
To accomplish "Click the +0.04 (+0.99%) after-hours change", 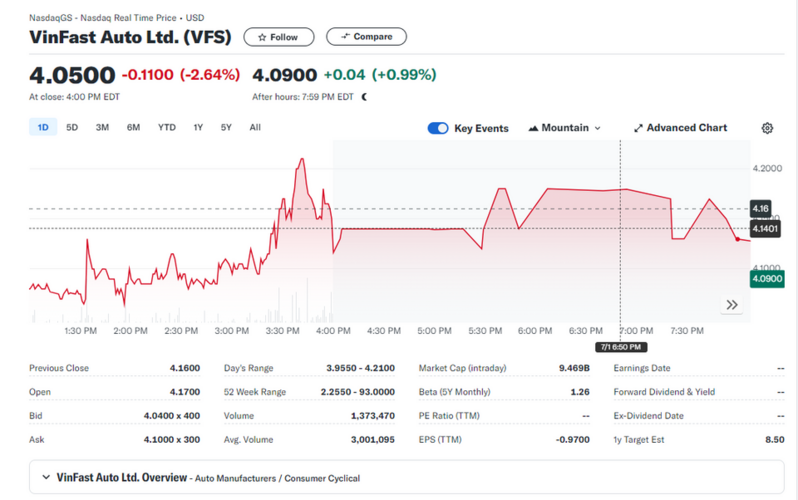I will 380,75.
